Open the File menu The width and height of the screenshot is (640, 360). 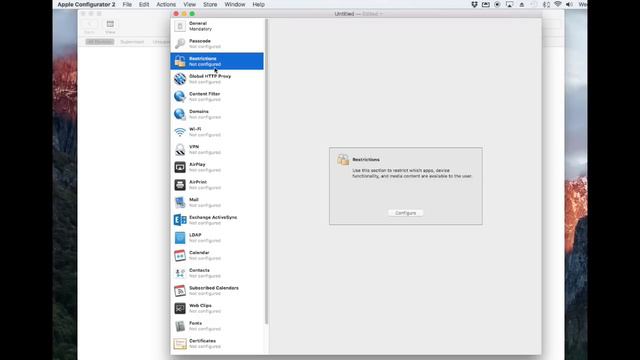127,4
